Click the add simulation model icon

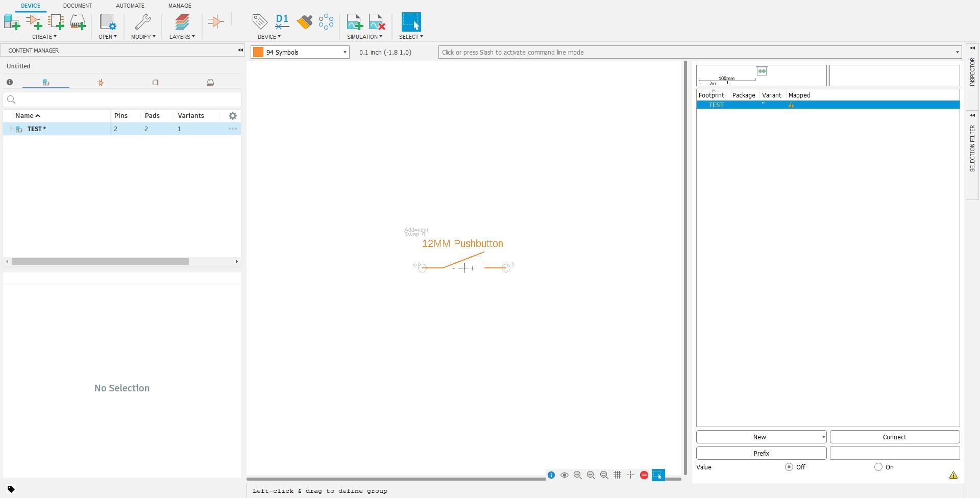click(354, 22)
